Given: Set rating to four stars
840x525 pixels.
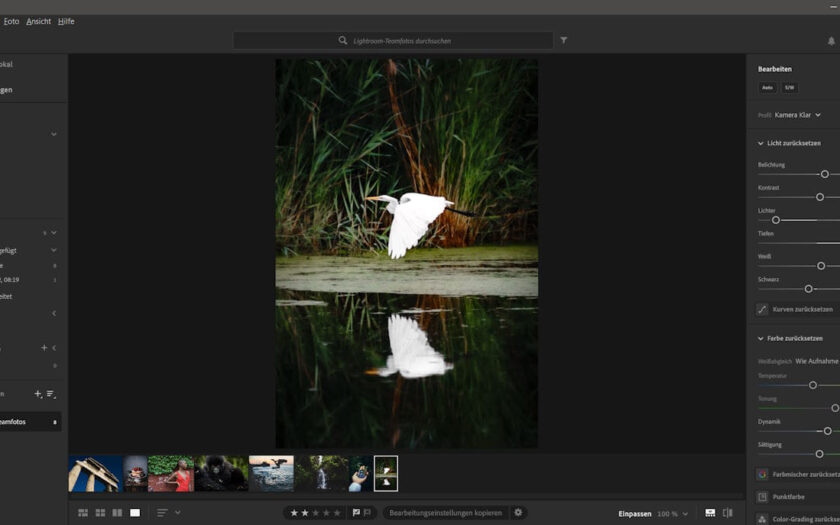Looking at the screenshot, I should tap(326, 513).
